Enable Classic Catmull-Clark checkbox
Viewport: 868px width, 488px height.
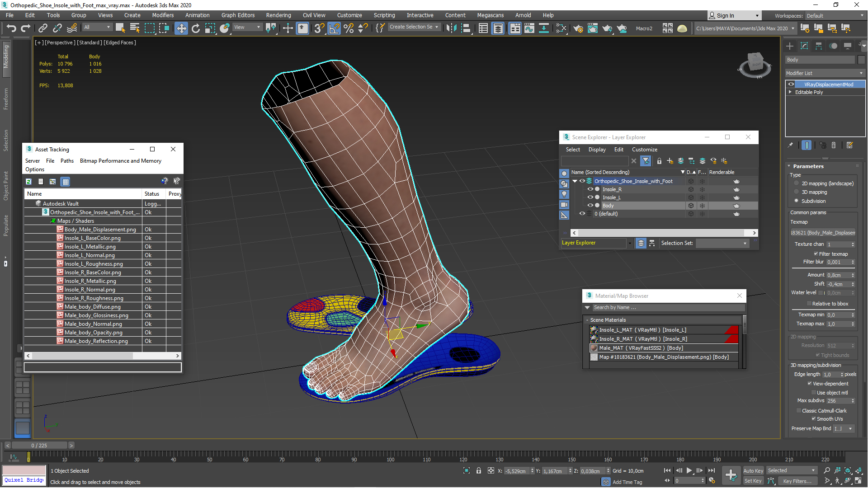click(x=799, y=411)
